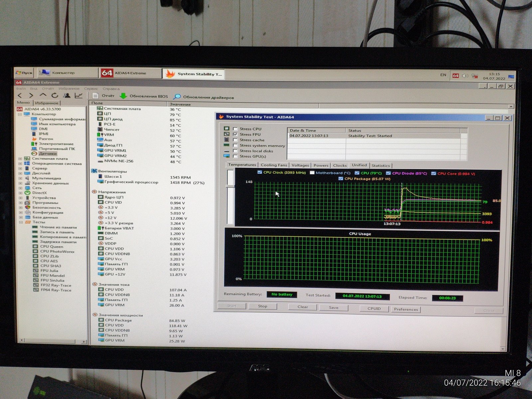This screenshot has height=399, width=532.
Task: Refresh the AIDA64 page with the toolbar icon
Action: 55,95
